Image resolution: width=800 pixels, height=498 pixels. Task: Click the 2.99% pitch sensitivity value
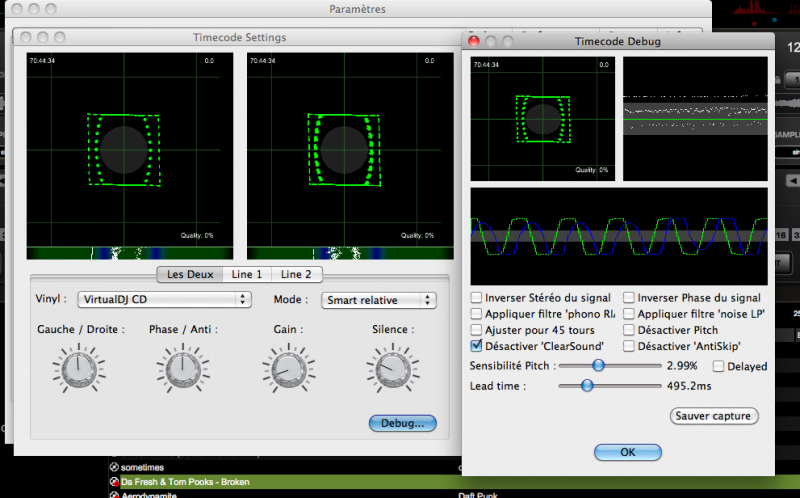[x=682, y=366]
